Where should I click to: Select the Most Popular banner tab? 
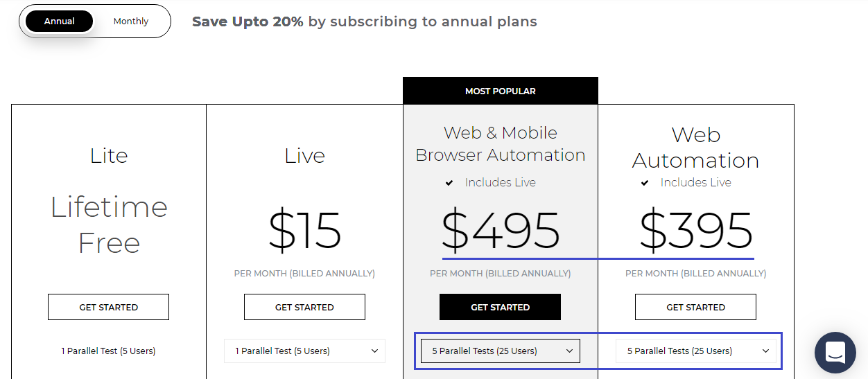point(500,91)
